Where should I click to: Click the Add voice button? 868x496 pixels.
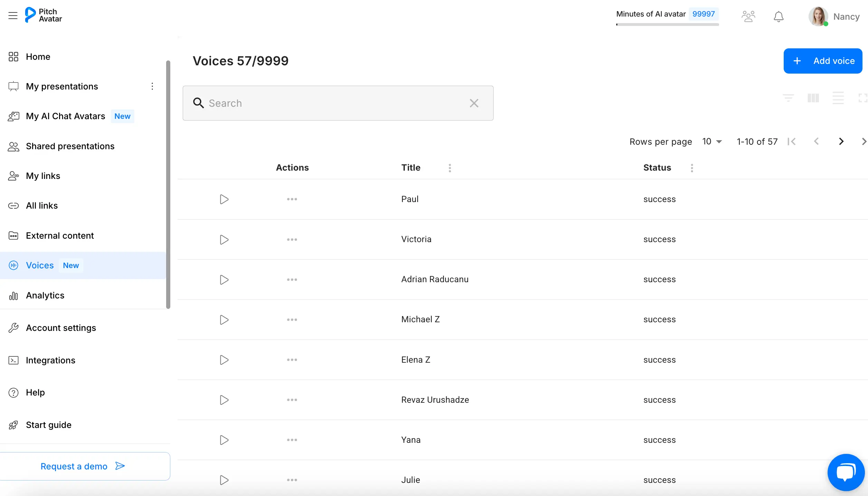823,61
